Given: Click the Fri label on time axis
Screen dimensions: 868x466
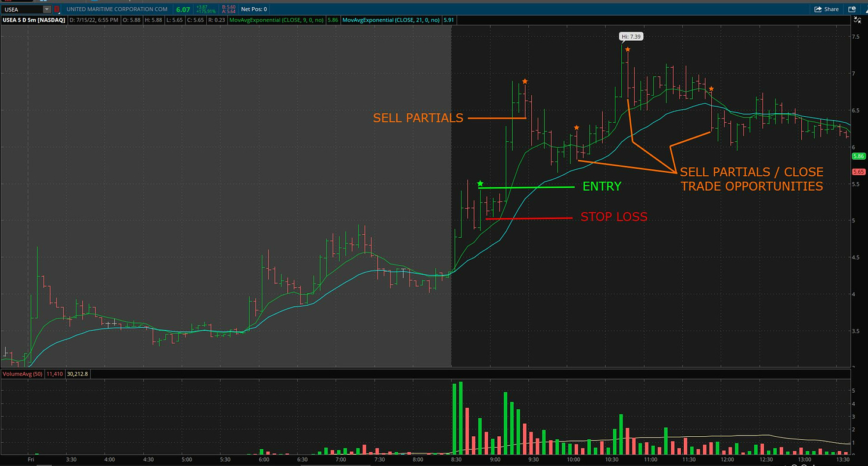Looking at the screenshot, I should point(31,461).
